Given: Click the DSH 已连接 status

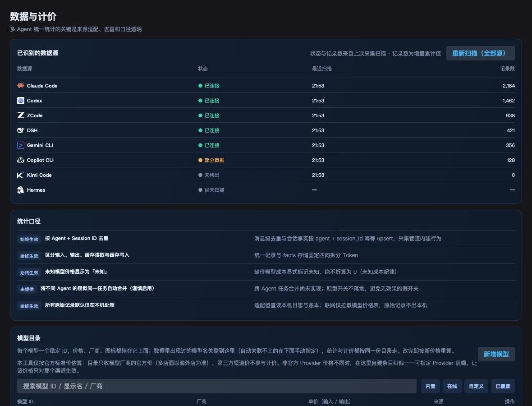Looking at the screenshot, I should click(209, 131).
